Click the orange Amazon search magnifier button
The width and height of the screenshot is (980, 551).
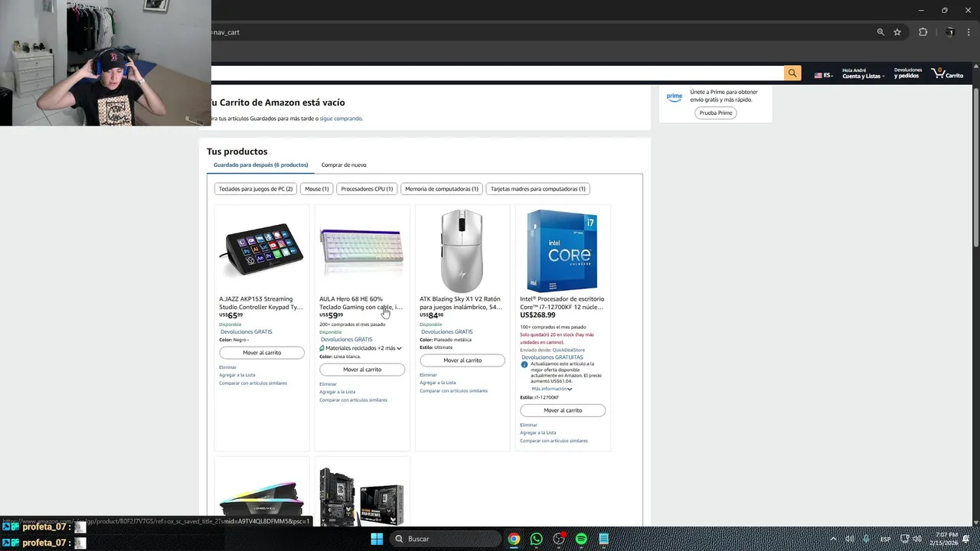pyautogui.click(x=792, y=73)
